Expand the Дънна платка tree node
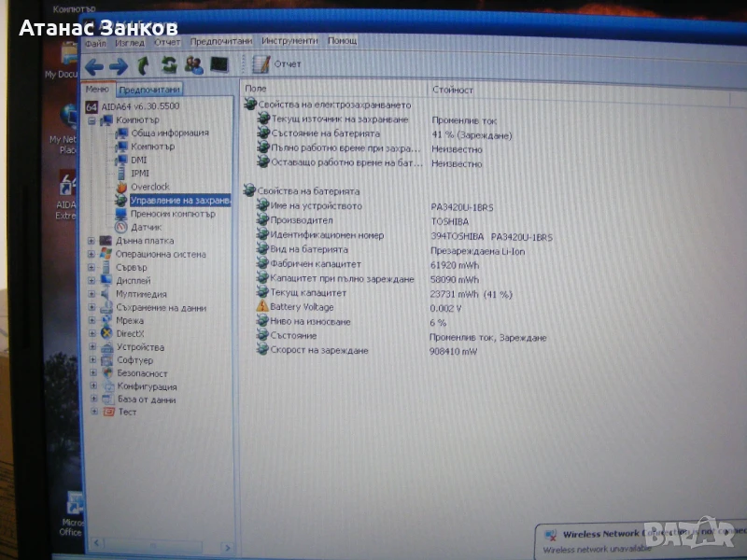The height and width of the screenshot is (560, 747). (92, 241)
